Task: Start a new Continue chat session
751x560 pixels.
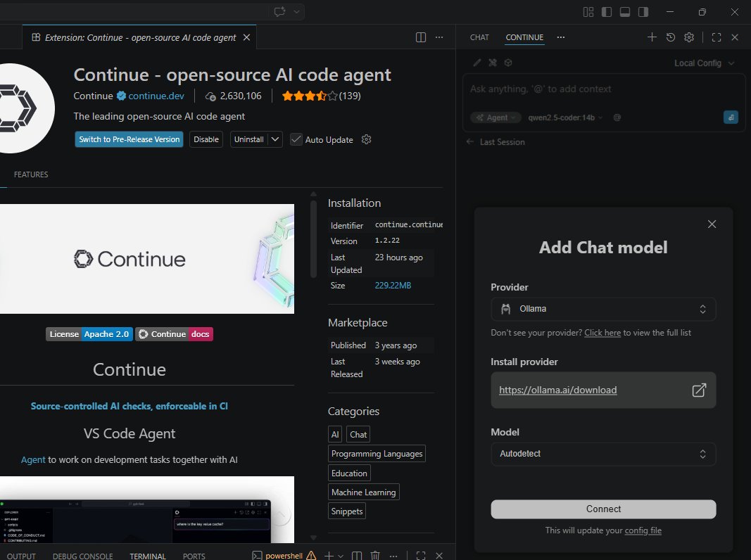Action: (x=652, y=37)
